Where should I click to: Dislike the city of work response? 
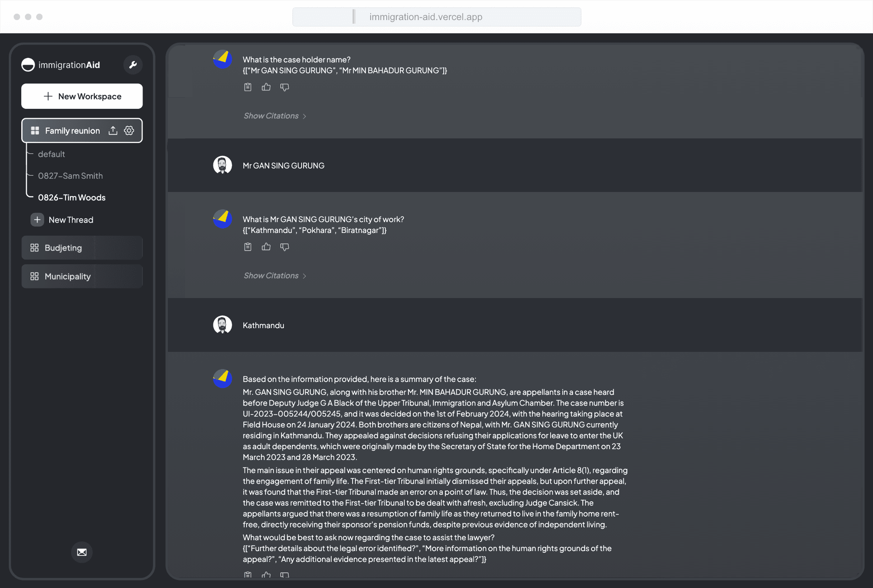(x=285, y=247)
